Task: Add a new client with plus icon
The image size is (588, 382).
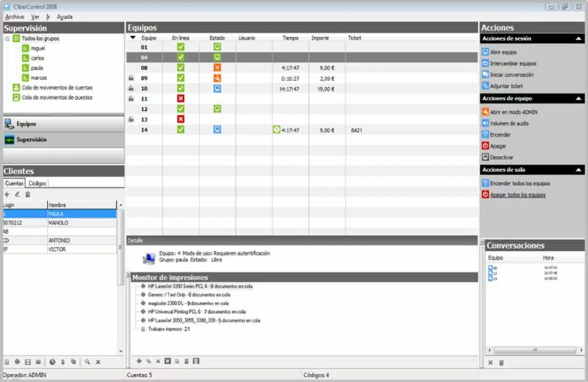Action: click(7, 194)
